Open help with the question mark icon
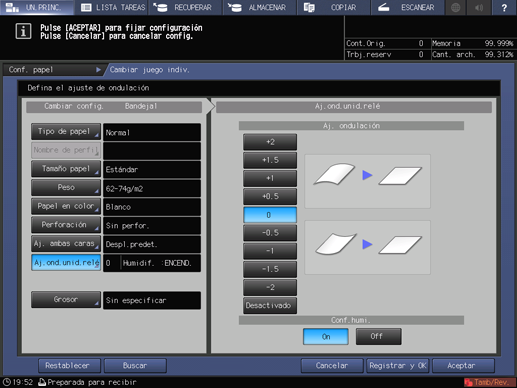 [504, 7]
